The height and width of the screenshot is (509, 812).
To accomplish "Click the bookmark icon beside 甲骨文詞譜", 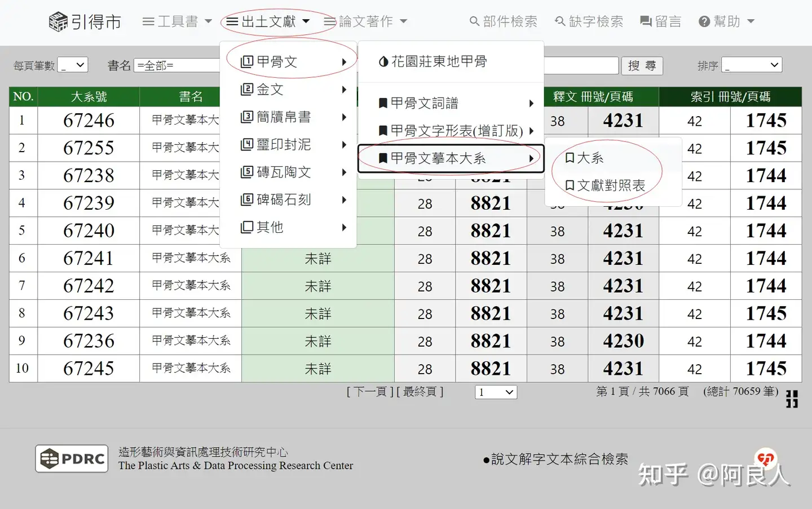I will [x=383, y=103].
